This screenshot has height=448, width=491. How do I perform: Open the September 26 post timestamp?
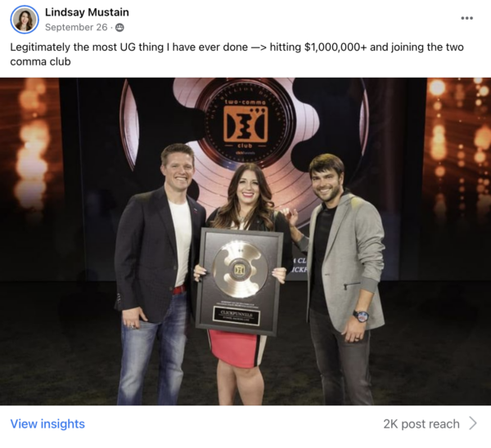pos(76,27)
